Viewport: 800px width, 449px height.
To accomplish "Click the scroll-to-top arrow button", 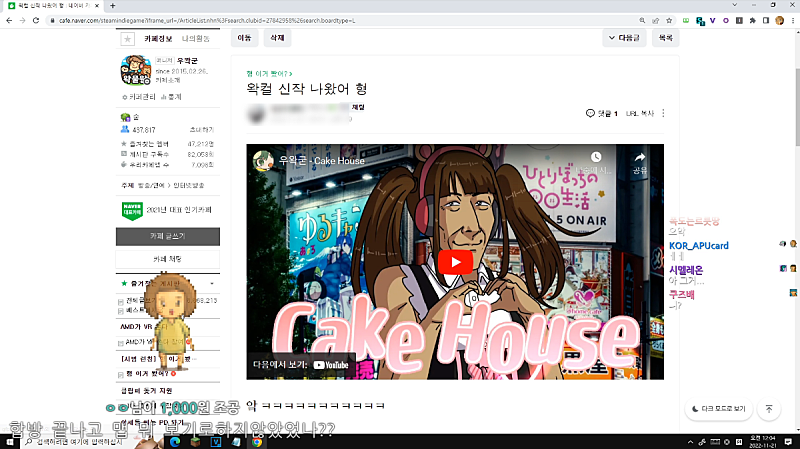I will (769, 409).
